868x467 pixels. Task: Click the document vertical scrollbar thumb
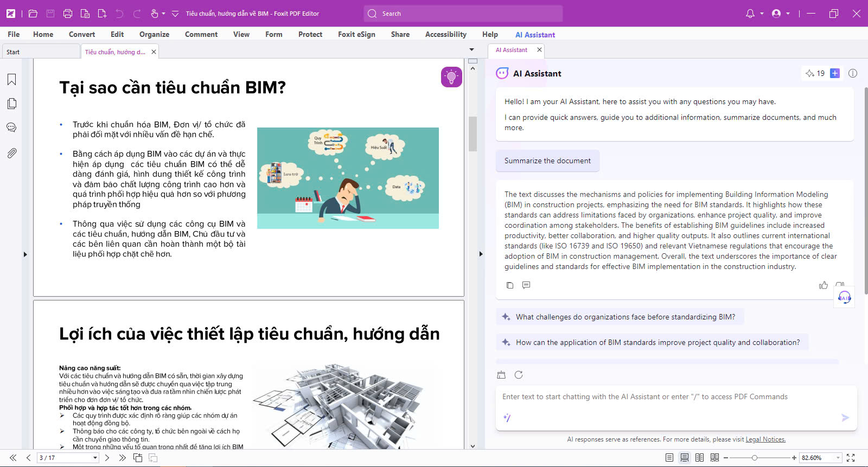tap(473, 134)
